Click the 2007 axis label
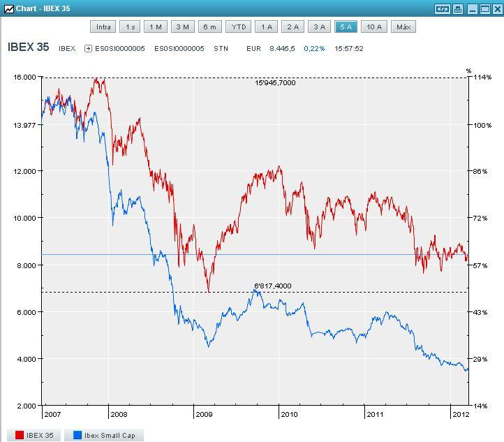 click(52, 414)
